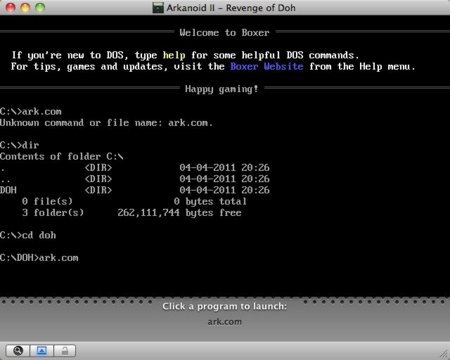Toggle the program panel button

tap(42, 351)
